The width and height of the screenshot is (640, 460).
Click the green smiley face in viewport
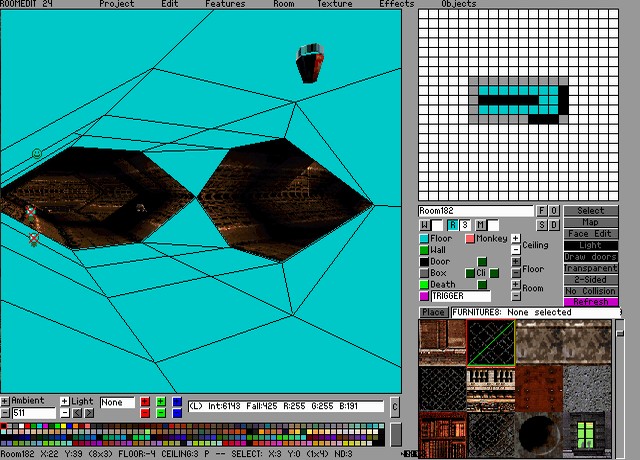point(37,154)
